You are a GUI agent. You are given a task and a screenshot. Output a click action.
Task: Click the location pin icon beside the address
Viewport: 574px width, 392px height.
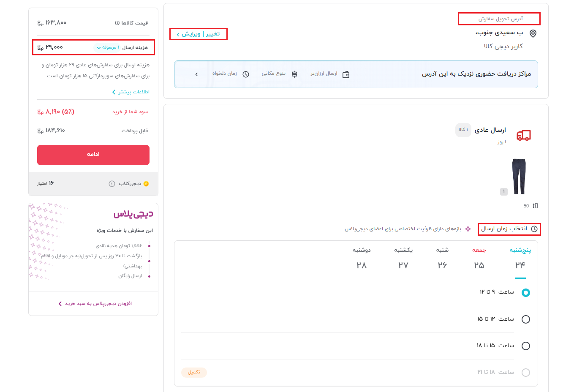(x=533, y=33)
